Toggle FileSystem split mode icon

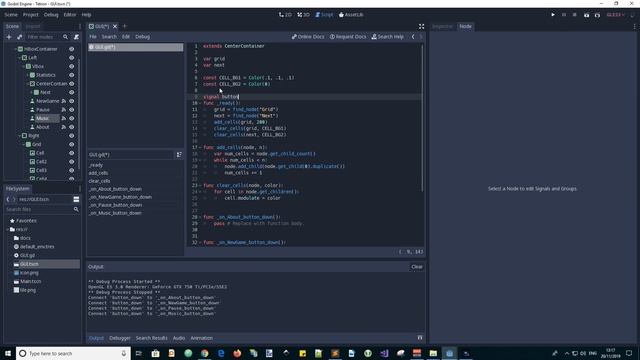pyautogui.click(x=76, y=199)
